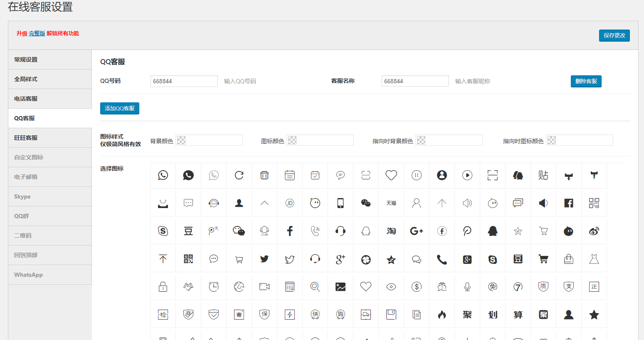The width and height of the screenshot is (644, 340).
Task: Choose the 划 character icon
Action: pos(493,315)
